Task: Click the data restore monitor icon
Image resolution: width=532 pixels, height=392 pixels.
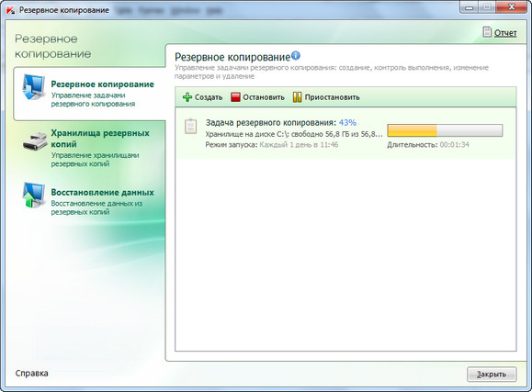Action: 34,195
